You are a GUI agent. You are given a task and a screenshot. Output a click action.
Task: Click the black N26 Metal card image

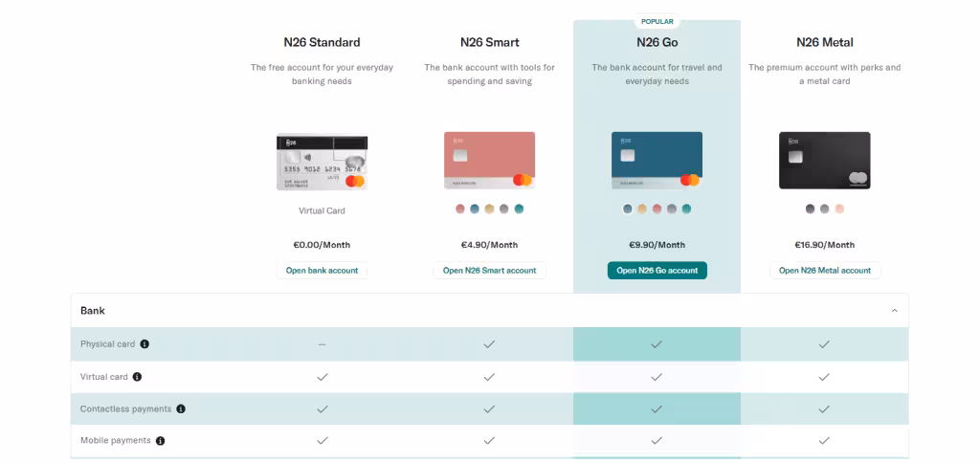[824, 161]
